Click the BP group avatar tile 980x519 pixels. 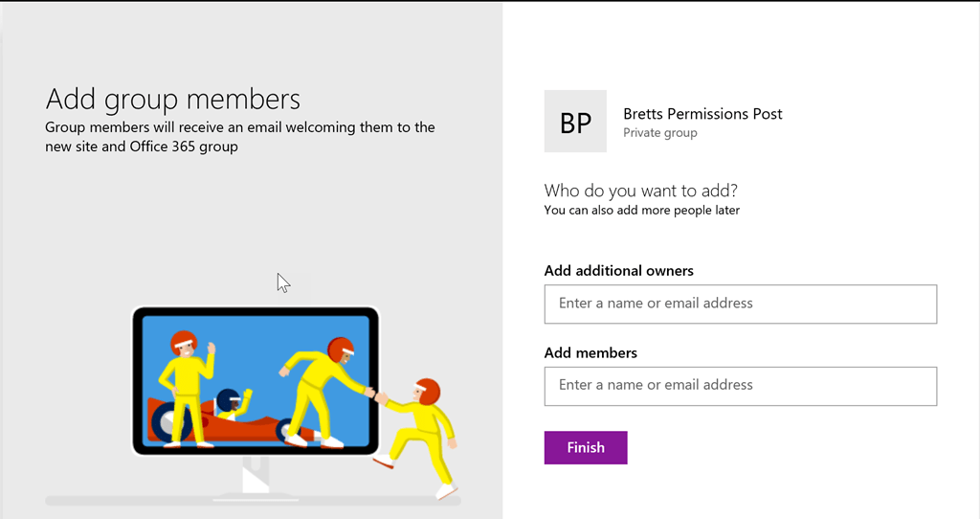(x=575, y=122)
